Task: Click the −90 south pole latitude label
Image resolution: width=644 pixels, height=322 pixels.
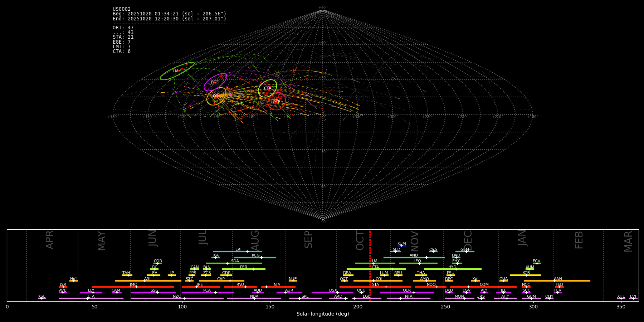Action: click(x=322, y=222)
